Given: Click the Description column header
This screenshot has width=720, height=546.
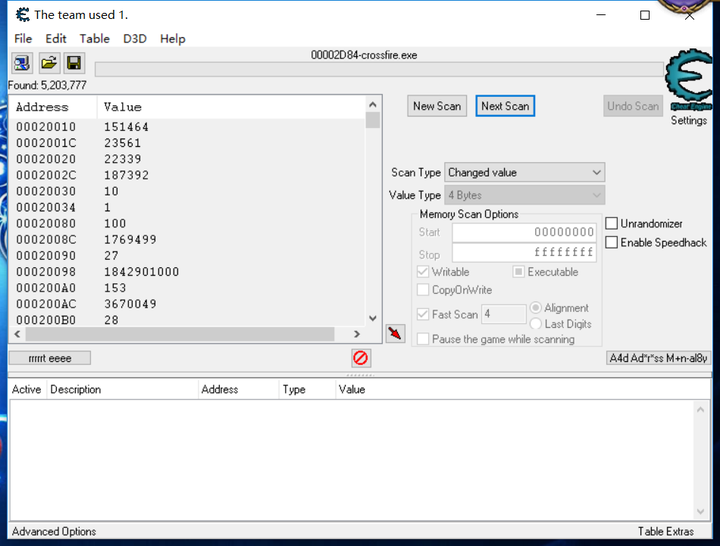Looking at the screenshot, I should (122, 389).
